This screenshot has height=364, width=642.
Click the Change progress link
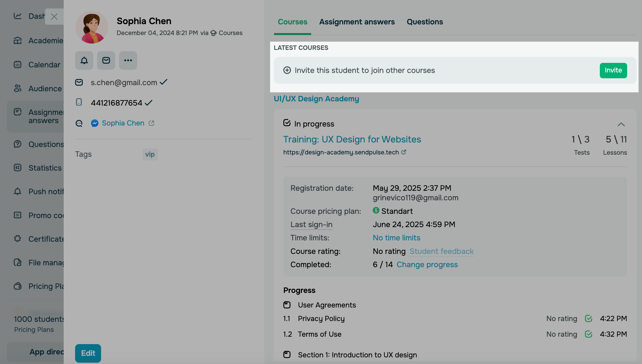point(427,265)
